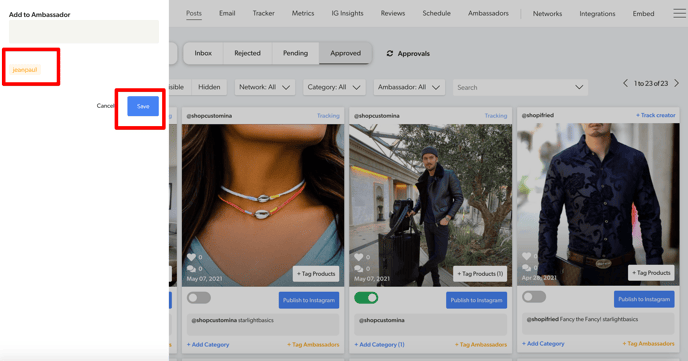Click + Tag Ambassadors under shopifried post
The width and height of the screenshot is (688, 361).
(649, 344)
